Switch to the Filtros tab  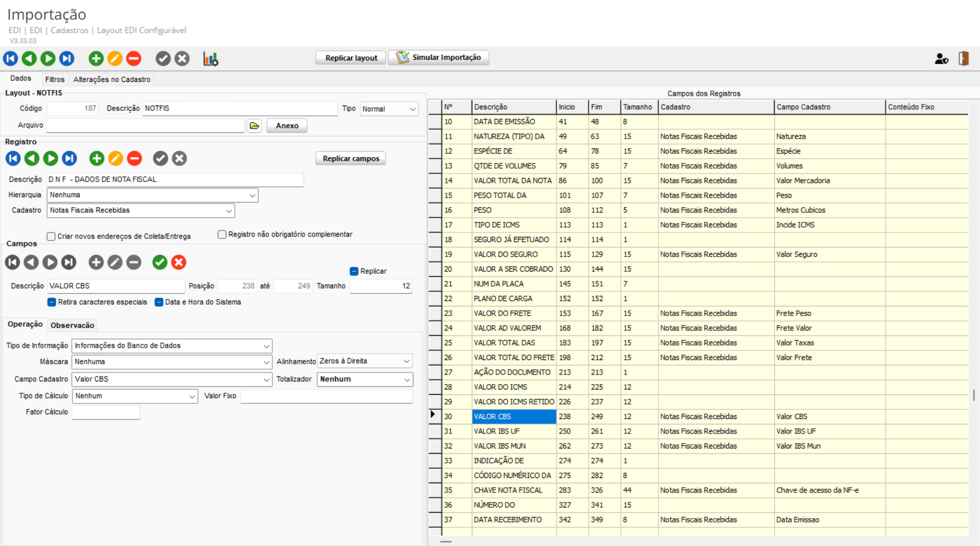coord(55,79)
